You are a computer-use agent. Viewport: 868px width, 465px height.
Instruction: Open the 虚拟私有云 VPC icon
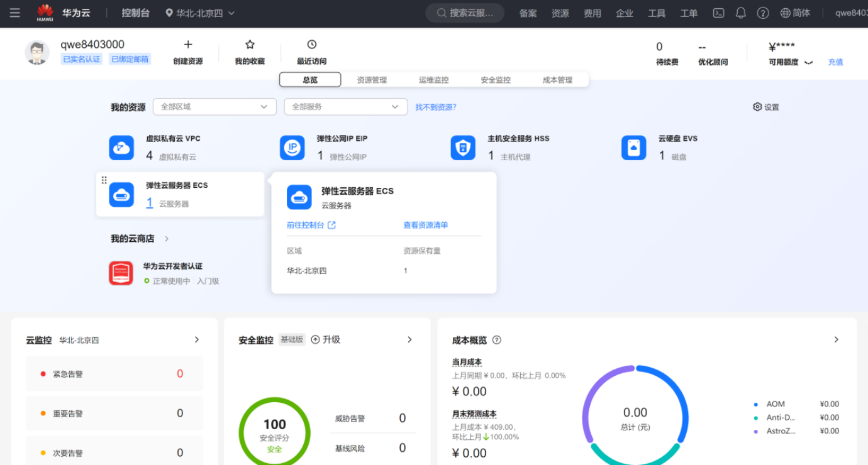[x=121, y=148]
